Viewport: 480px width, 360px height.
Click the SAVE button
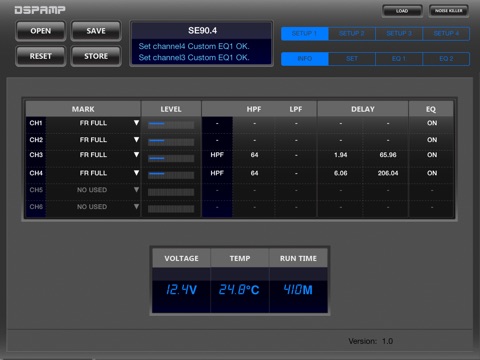[x=96, y=31]
